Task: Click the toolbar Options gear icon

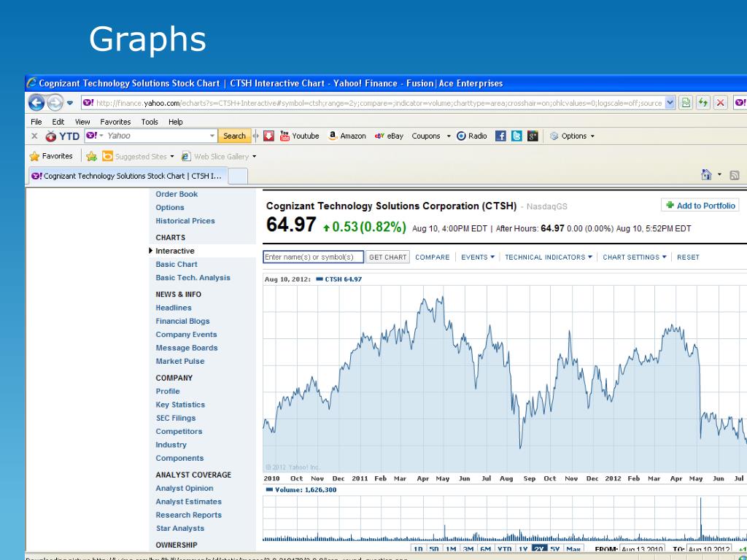Action: tap(554, 136)
